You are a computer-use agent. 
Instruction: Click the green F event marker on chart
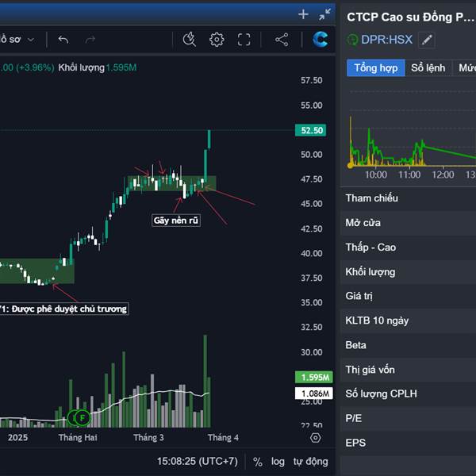82,418
